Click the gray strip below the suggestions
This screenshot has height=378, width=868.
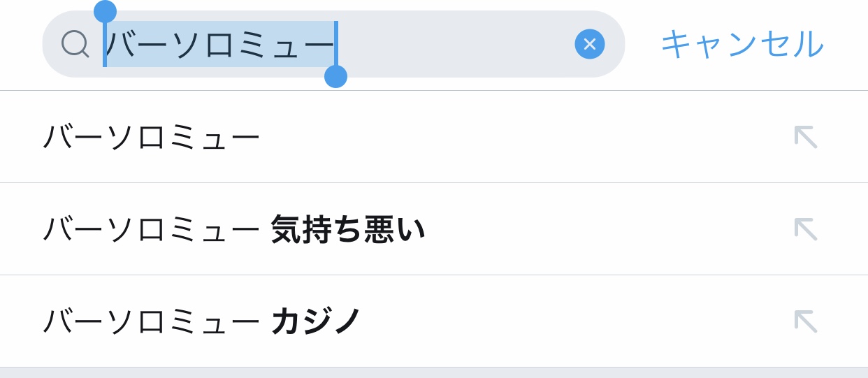(433, 373)
